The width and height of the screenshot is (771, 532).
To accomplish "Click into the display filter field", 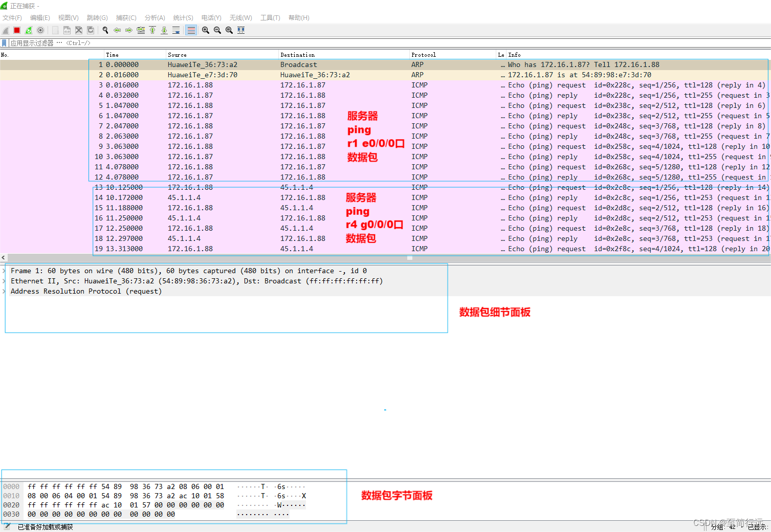I will pos(389,43).
